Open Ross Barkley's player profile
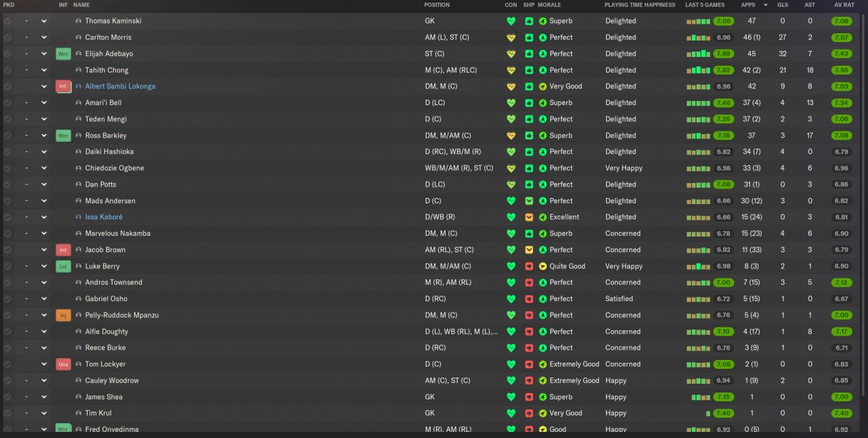Screen dimensions: 868x438 pyautogui.click(x=106, y=136)
